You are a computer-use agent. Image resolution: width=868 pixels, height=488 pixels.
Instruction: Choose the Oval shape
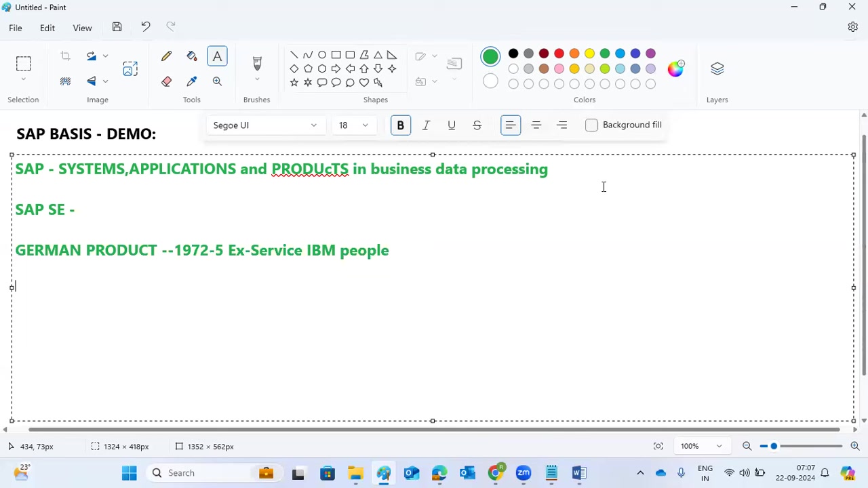pos(322,54)
